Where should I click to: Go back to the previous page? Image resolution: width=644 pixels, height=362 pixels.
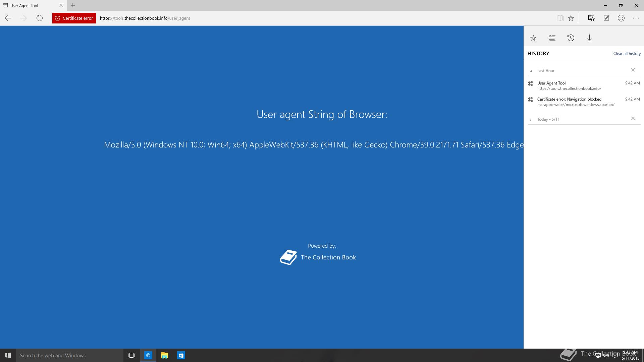pos(8,18)
